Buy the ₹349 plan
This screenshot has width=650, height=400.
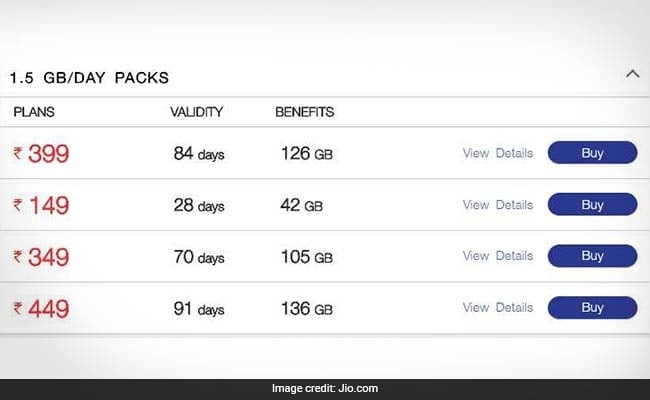[x=592, y=256]
